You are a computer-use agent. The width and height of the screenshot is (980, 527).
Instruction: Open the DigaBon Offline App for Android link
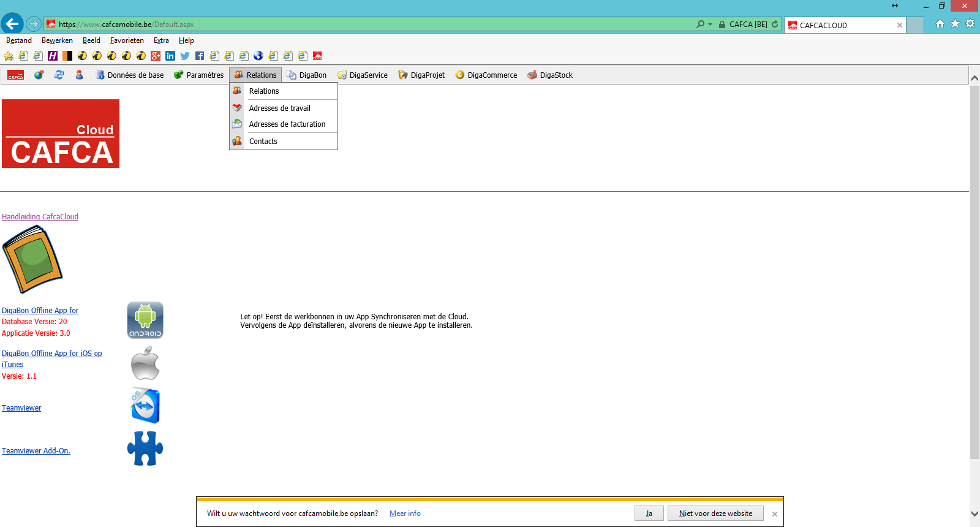[40, 311]
